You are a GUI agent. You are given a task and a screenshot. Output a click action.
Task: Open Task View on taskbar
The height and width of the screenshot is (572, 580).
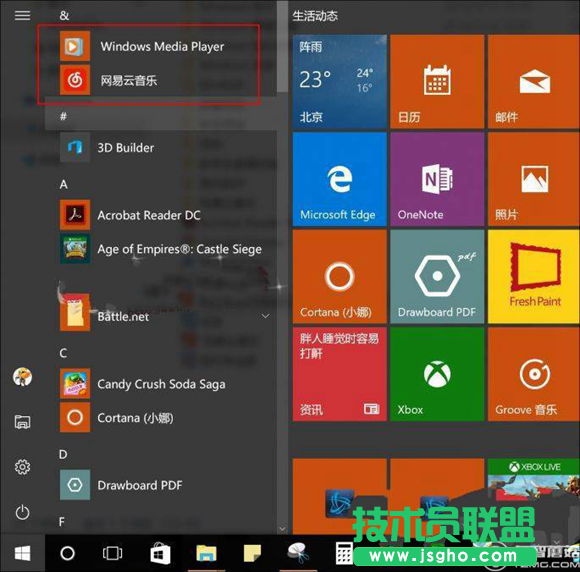pyautogui.click(x=112, y=554)
